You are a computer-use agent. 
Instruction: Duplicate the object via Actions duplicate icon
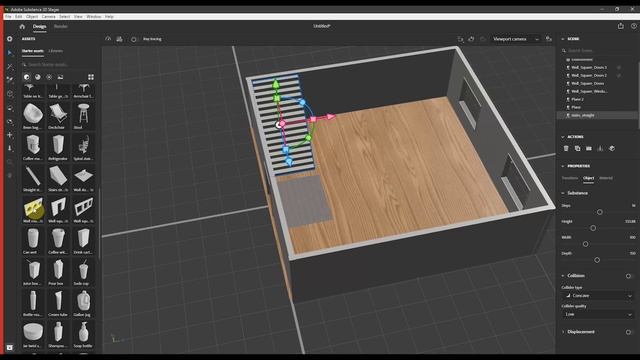(x=578, y=149)
